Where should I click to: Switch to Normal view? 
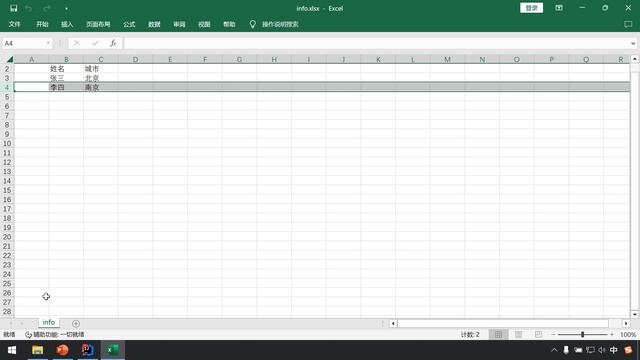(x=498, y=335)
